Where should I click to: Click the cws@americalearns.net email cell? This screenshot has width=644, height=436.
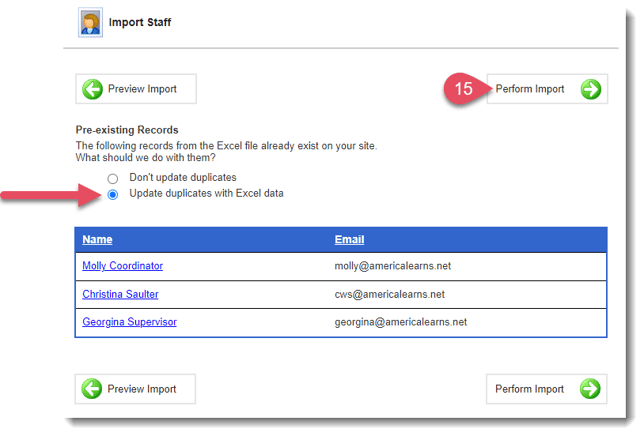point(390,295)
